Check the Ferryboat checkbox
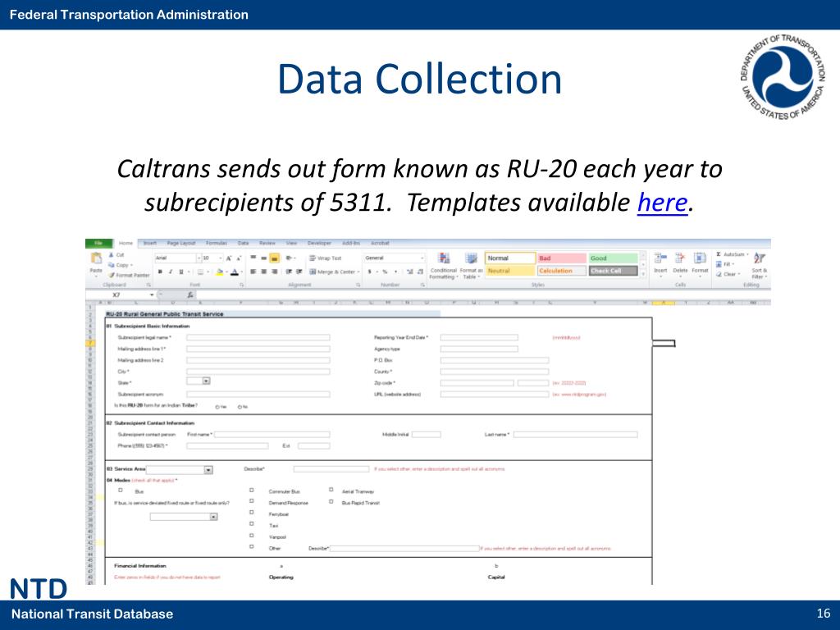This screenshot has height=630, width=840. click(x=251, y=513)
